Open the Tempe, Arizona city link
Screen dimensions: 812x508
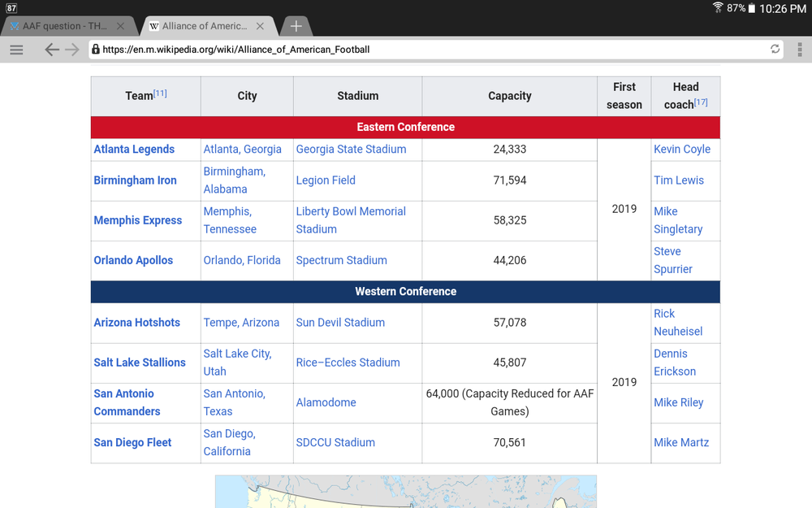tap(241, 323)
